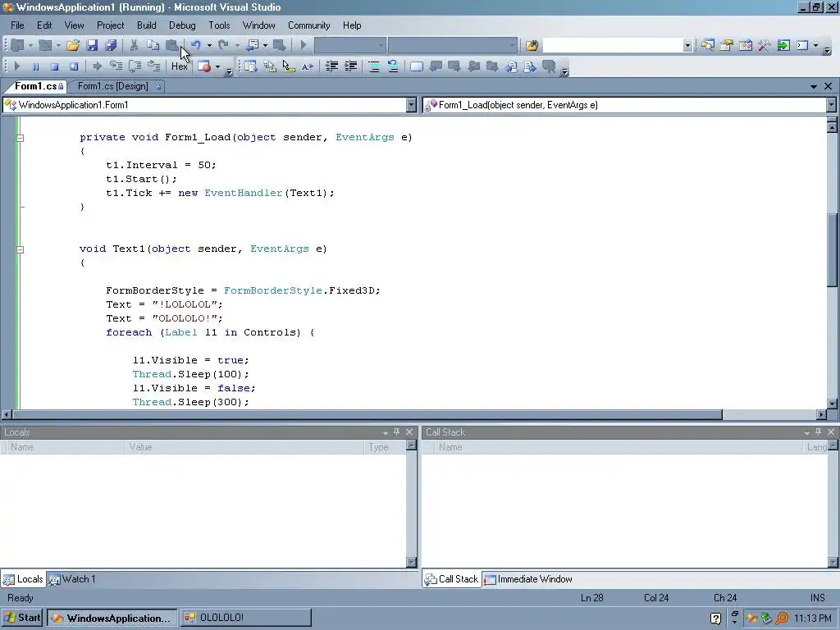Viewport: 840px width, 630px height.
Task: Open the Start Page green arrow icon
Action: pos(783,46)
